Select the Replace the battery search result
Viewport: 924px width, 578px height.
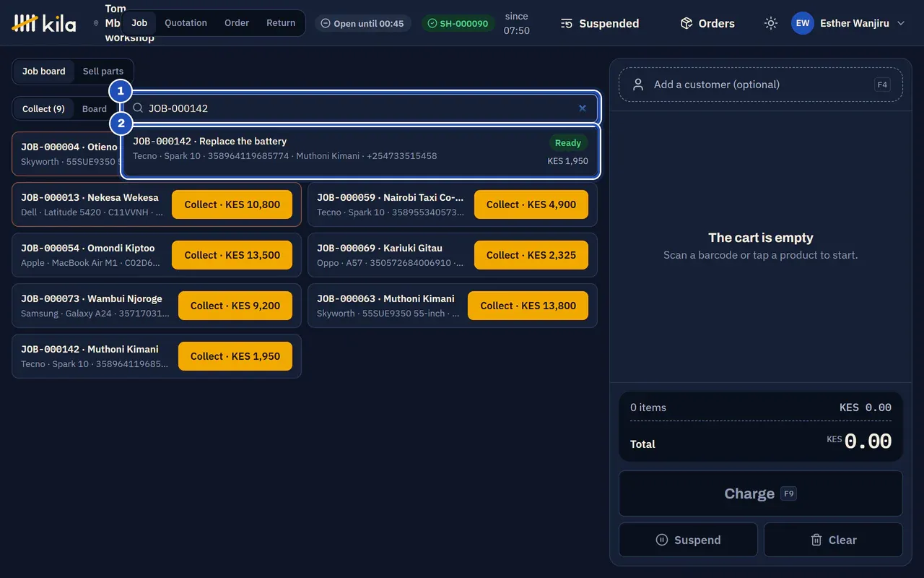[x=360, y=152]
